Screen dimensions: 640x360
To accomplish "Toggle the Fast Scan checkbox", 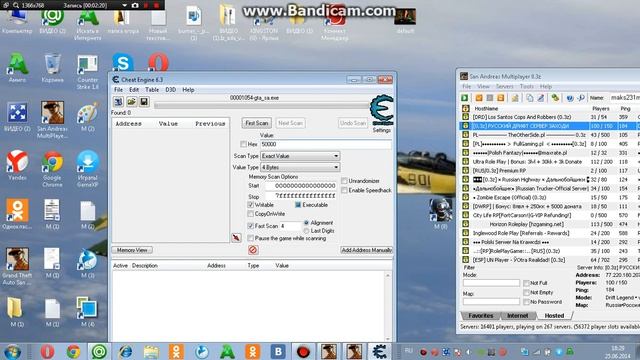I will click(251, 226).
